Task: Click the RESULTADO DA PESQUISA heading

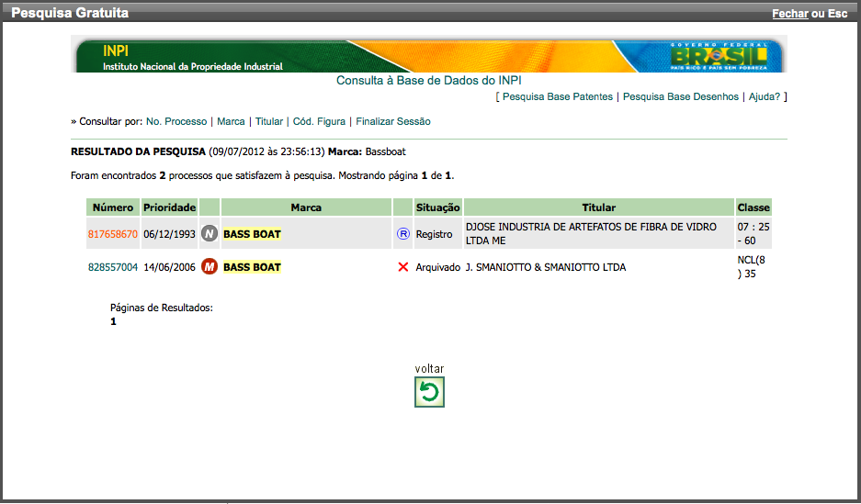Action: (138, 151)
